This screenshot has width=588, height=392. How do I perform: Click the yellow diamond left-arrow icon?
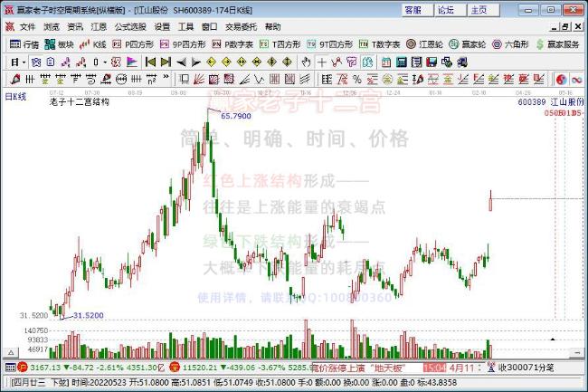pyautogui.click(x=211, y=62)
